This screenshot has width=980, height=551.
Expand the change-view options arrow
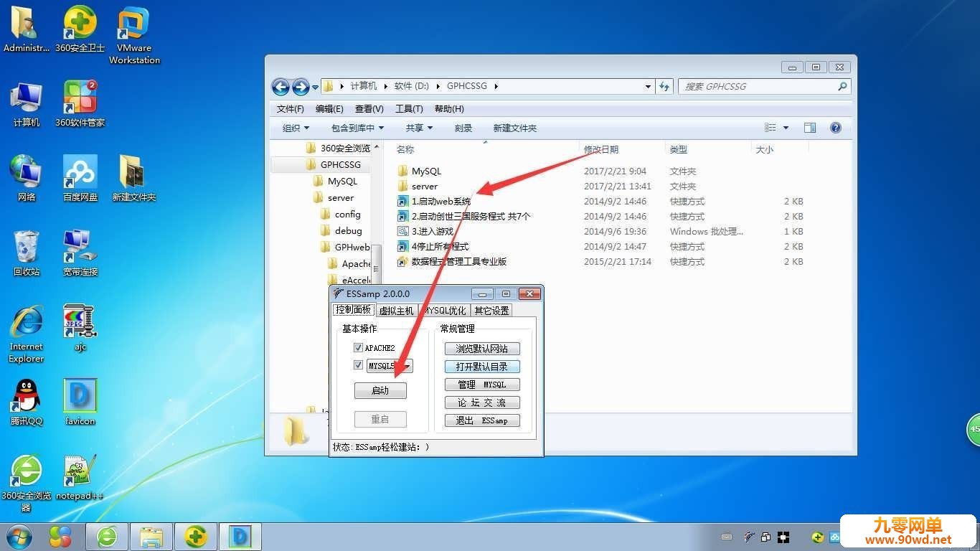[786, 128]
